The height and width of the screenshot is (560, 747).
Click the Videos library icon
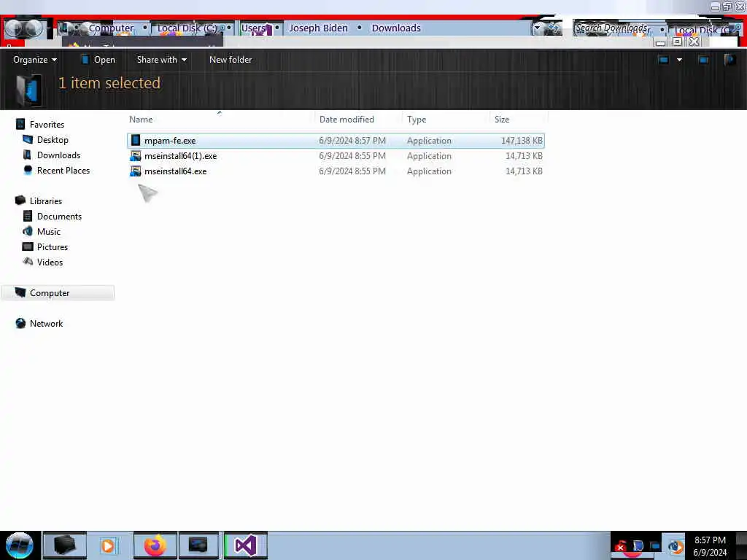click(x=28, y=262)
